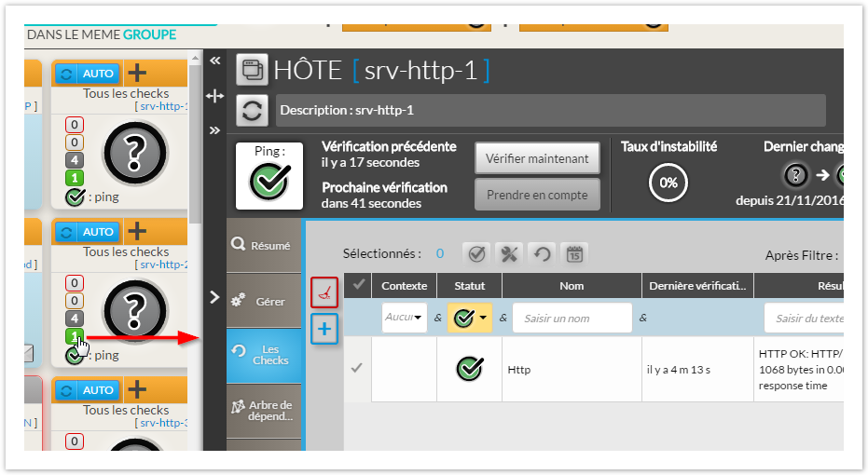Click the blue plus add-check button
The height and width of the screenshot is (475, 868).
[x=324, y=329]
